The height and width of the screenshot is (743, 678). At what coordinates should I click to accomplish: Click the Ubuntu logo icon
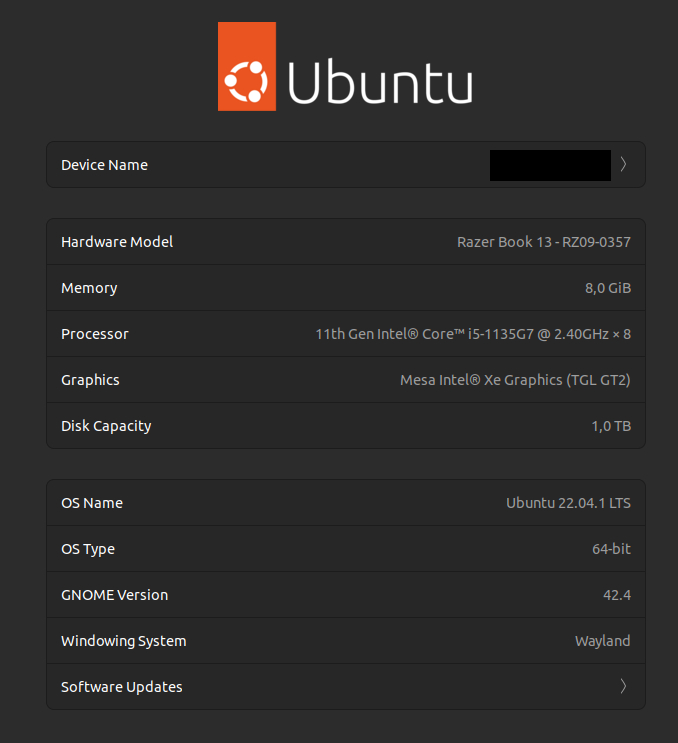[x=247, y=66]
